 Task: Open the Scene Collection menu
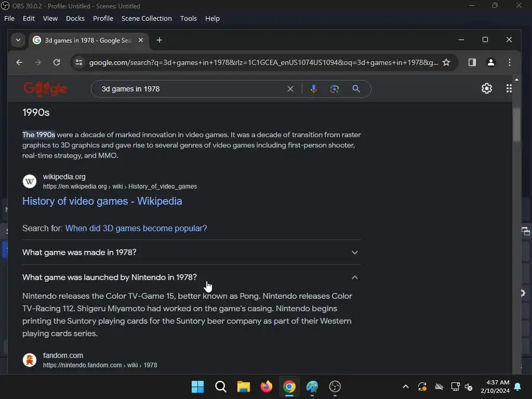[x=147, y=18]
